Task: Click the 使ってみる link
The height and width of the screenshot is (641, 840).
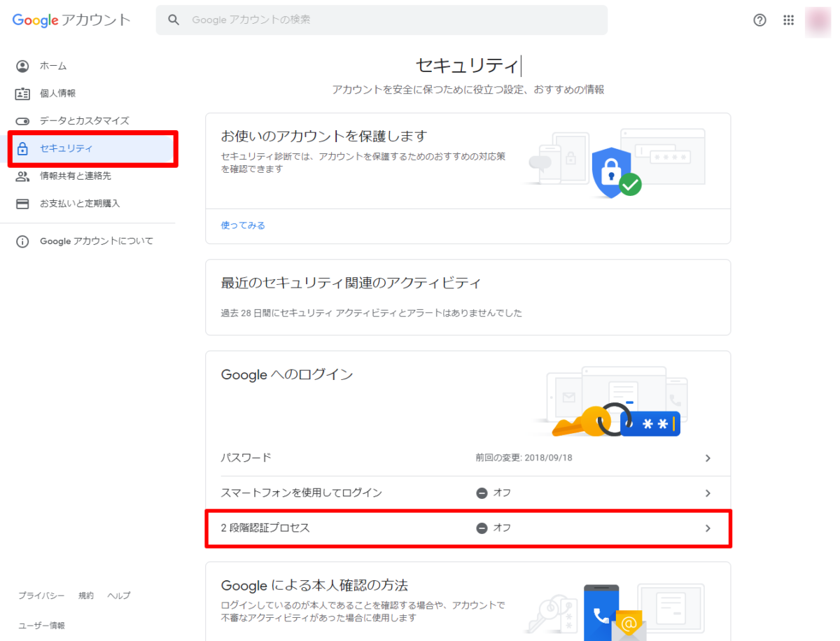Action: (x=243, y=225)
